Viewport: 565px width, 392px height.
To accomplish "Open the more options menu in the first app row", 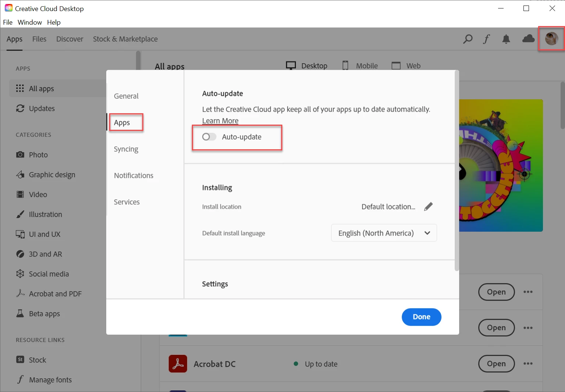I will click(528, 292).
